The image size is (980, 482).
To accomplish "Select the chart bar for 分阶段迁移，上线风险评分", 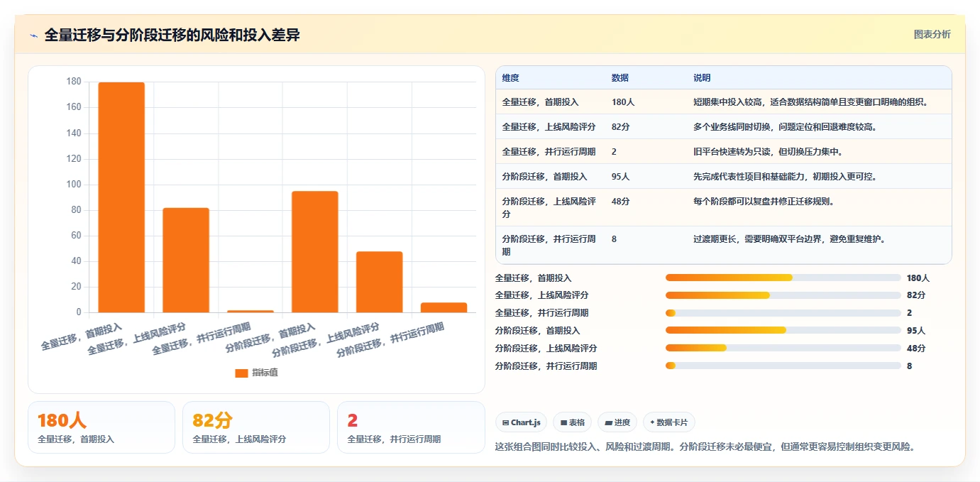I will point(380,282).
